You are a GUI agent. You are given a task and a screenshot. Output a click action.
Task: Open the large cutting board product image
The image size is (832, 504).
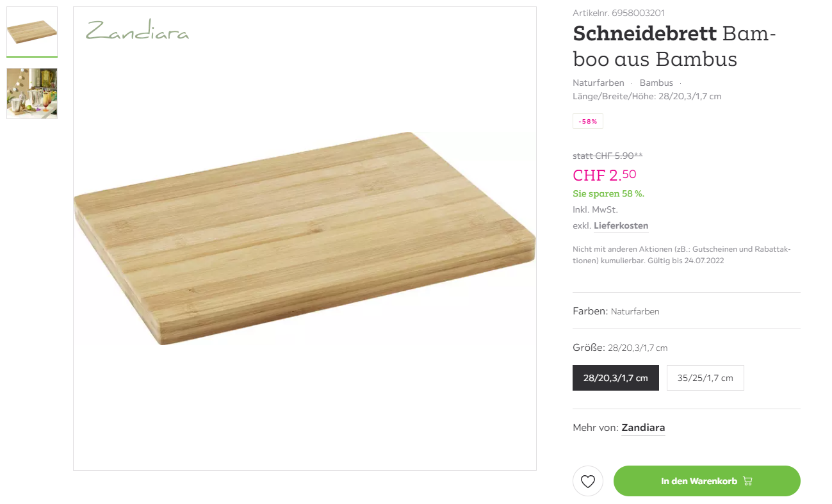coord(305,238)
